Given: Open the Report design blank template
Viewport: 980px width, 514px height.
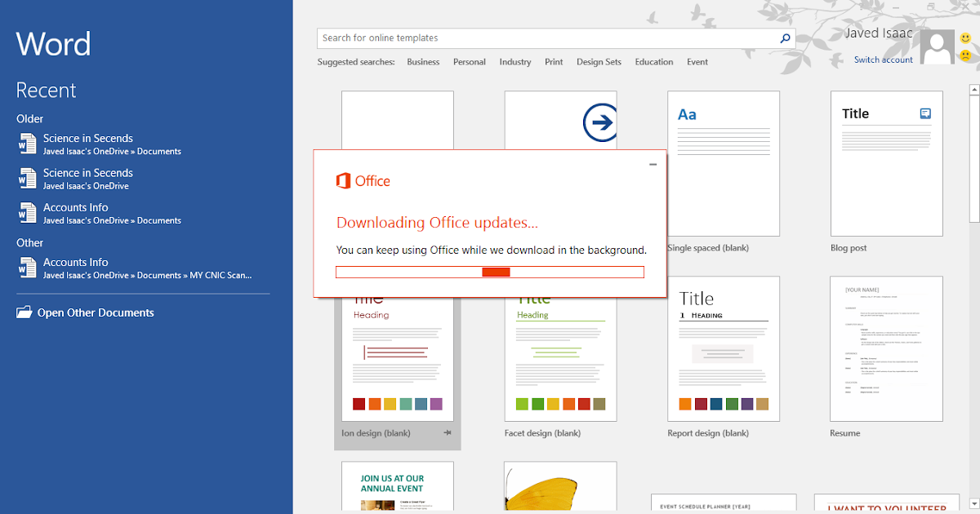Looking at the screenshot, I should [724, 349].
